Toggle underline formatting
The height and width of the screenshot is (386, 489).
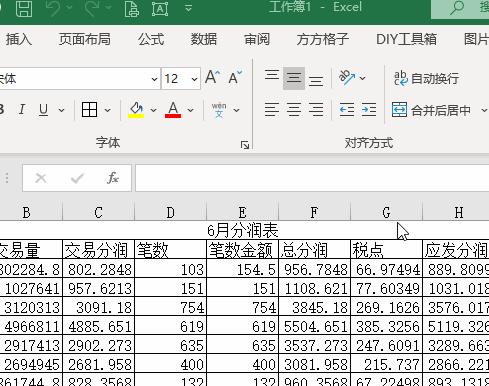[43, 109]
